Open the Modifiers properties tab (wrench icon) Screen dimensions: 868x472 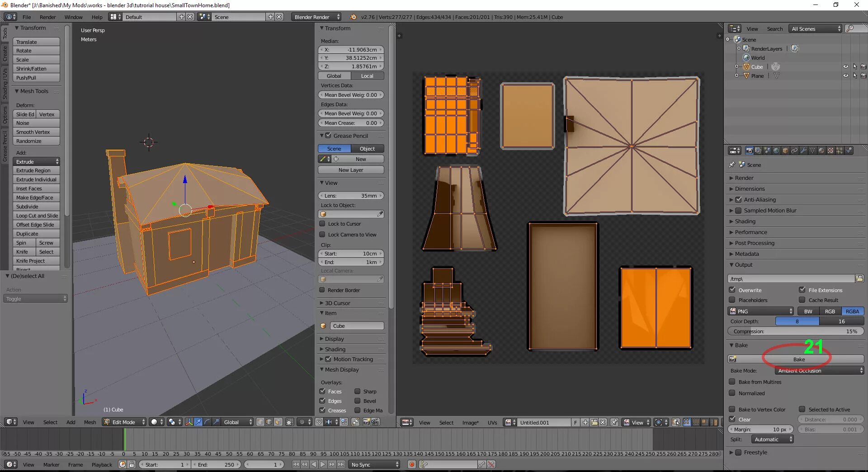803,151
